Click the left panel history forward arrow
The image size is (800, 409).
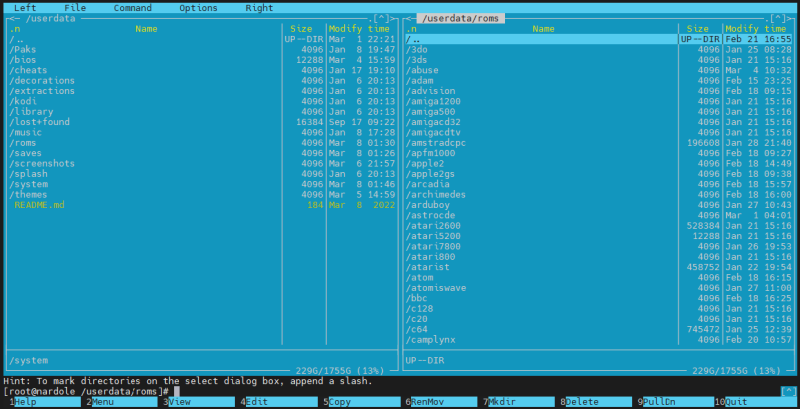pyautogui.click(x=390, y=19)
